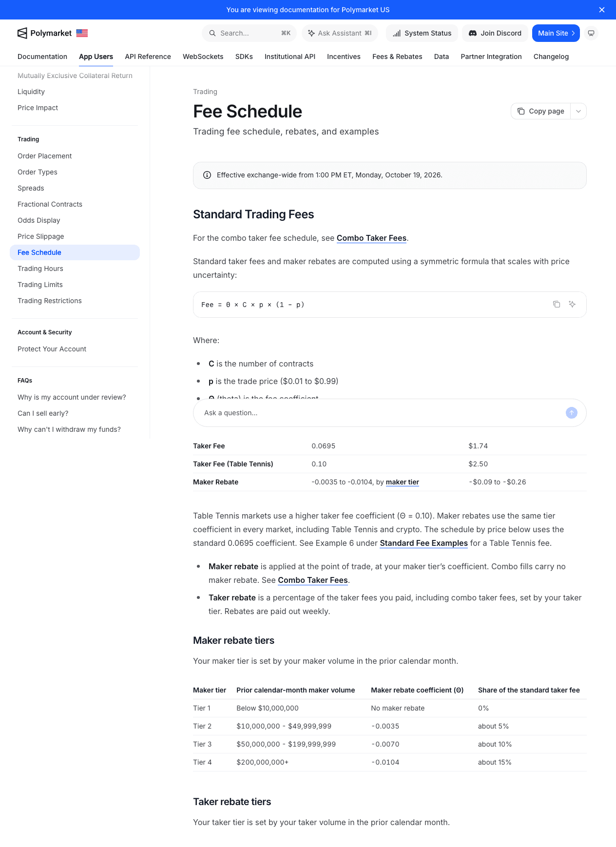Open Protect Your Account page

coord(75,349)
